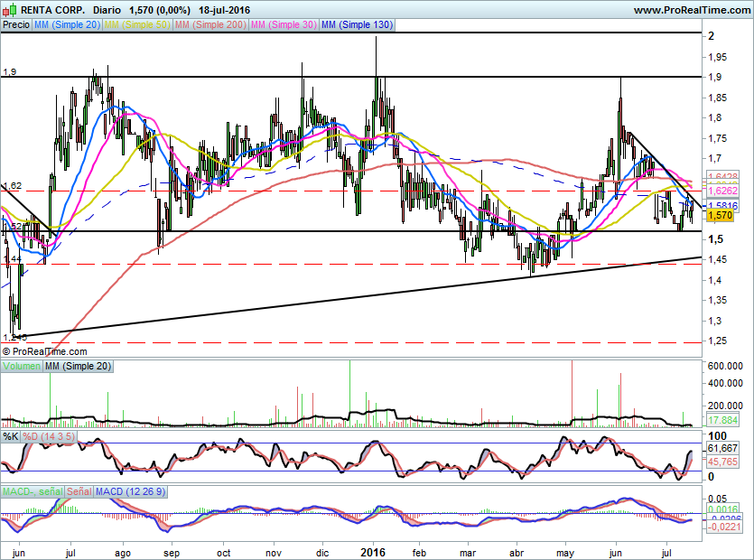This screenshot has width=754, height=560.
Task: Select the %K stochastic label
Action: click(11, 436)
